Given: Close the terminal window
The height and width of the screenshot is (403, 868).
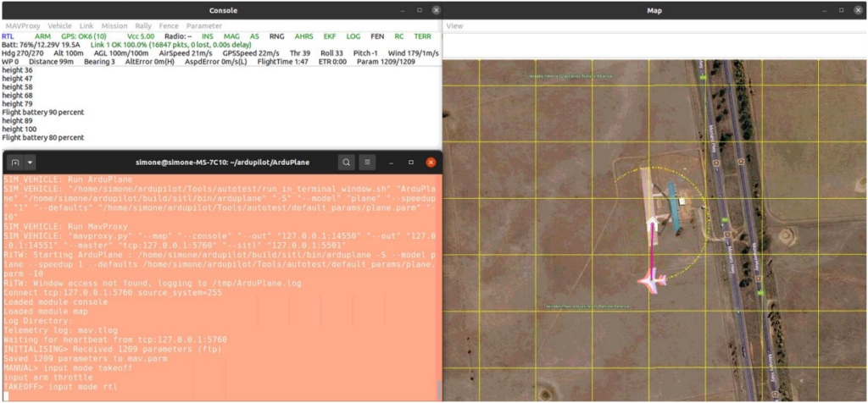Looking at the screenshot, I should click(x=431, y=162).
